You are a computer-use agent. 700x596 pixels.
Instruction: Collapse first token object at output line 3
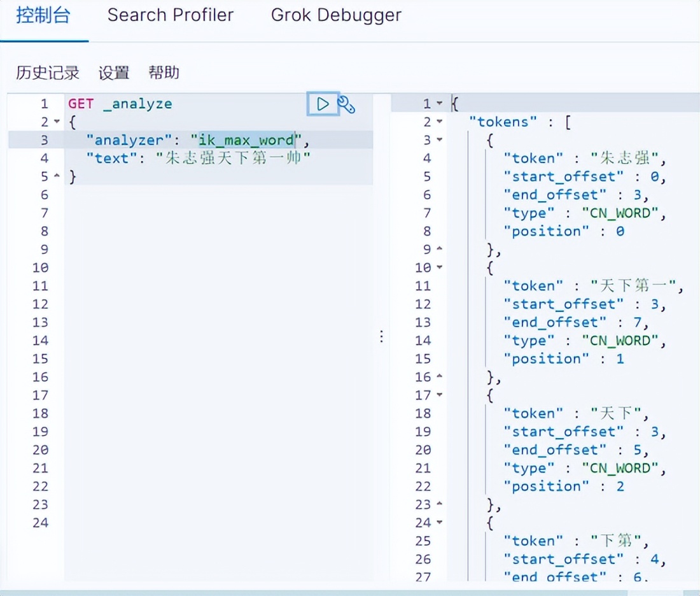pyautogui.click(x=439, y=140)
